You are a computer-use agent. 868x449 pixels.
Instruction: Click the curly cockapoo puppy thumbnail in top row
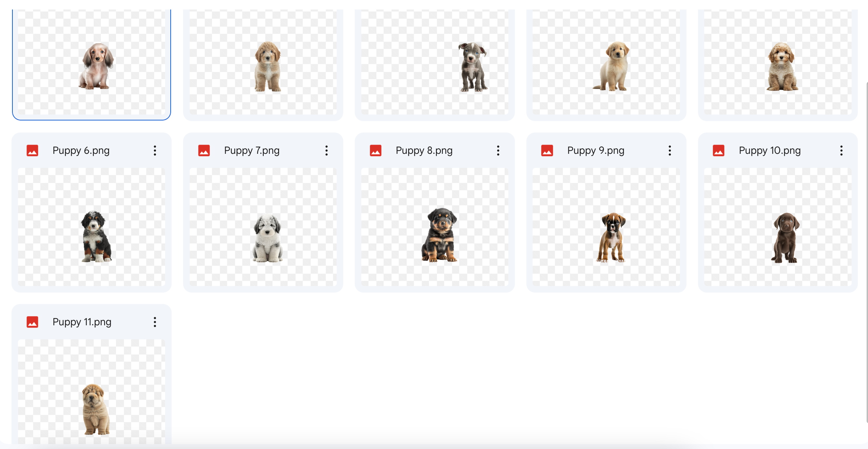(778, 62)
